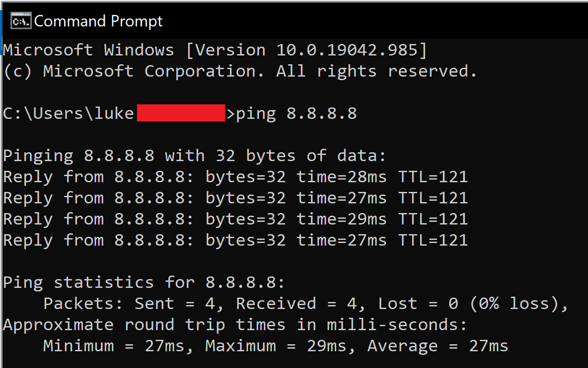588x368 pixels.
Task: Click TTL=121 on the last reply line
Action: 433,240
